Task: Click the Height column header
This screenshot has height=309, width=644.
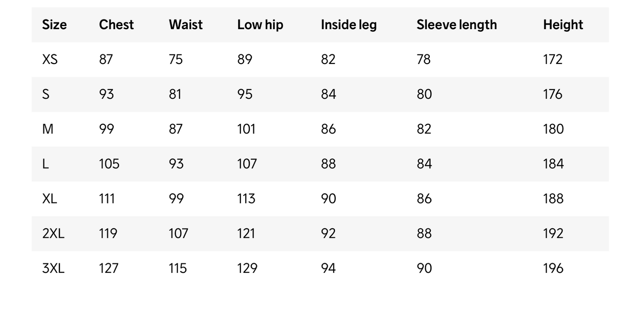Action: 563,25
